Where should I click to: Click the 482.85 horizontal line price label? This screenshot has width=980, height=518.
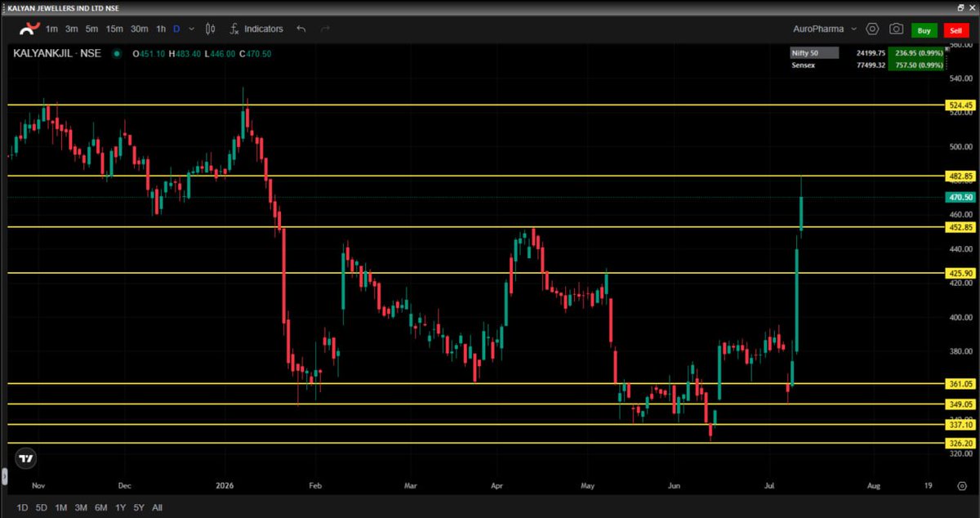pos(960,176)
